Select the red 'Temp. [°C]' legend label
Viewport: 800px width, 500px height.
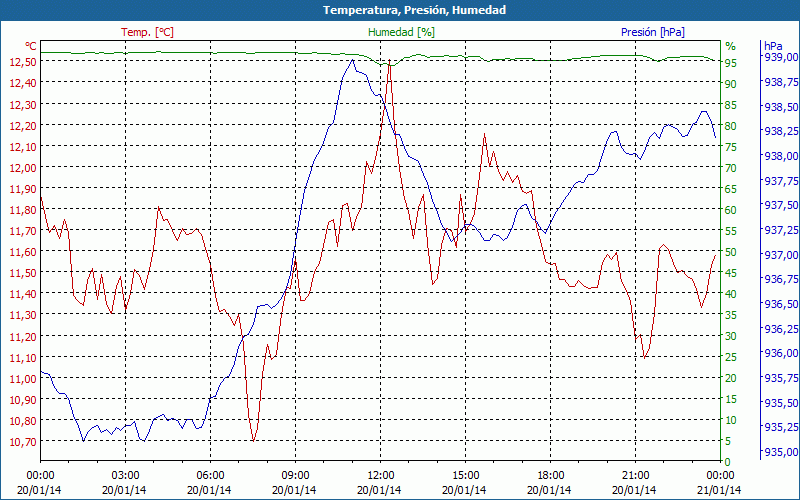coord(147,32)
